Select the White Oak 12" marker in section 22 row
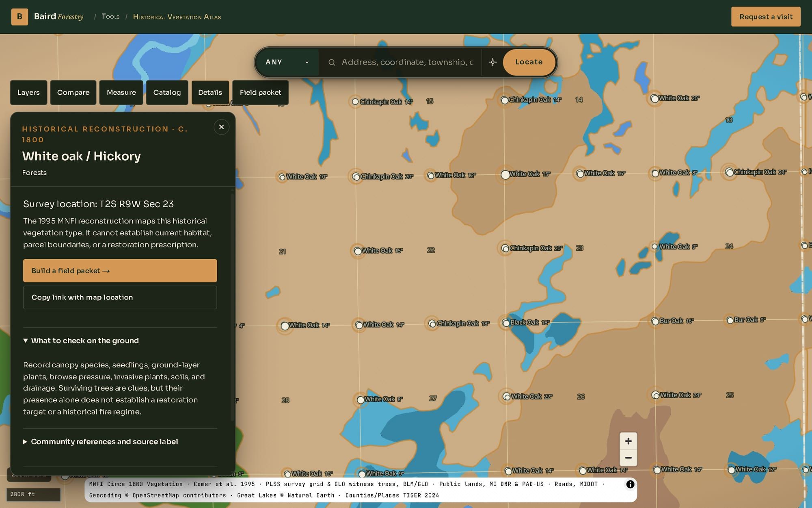 tap(431, 176)
